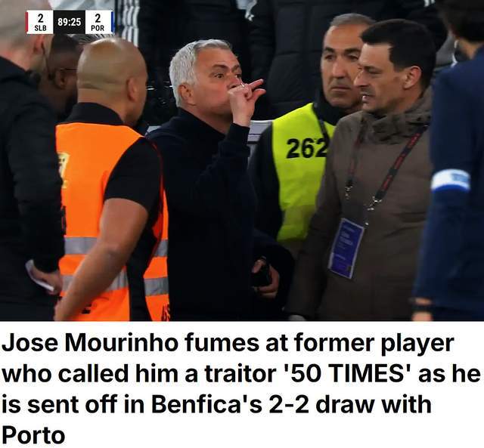Click the blue captain armband on sleeve
The image size is (484, 448).
tap(451, 181)
